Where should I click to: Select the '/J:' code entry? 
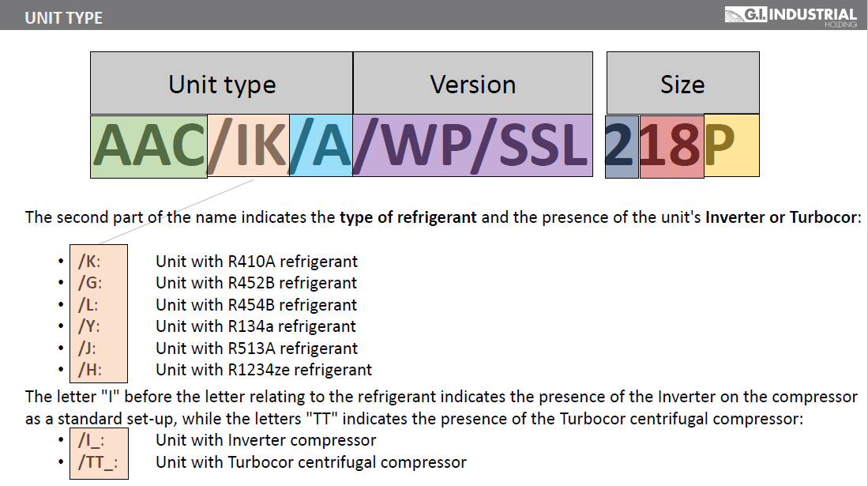[x=87, y=348]
